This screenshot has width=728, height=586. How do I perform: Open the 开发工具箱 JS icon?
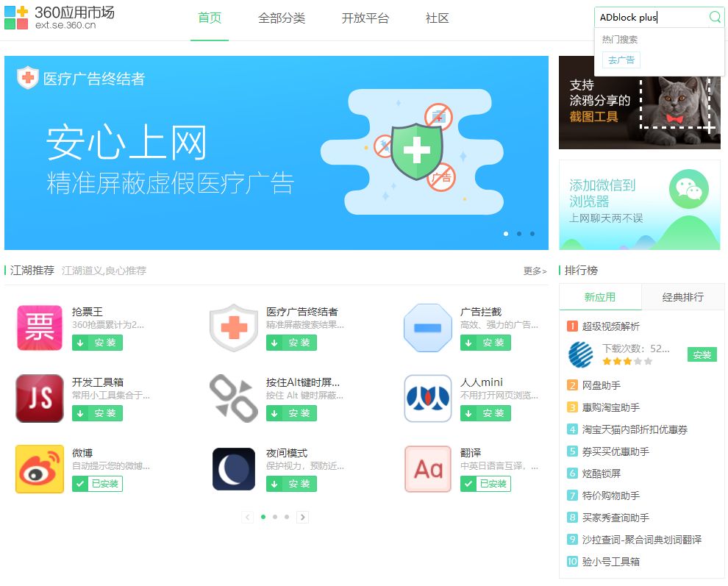click(x=40, y=399)
